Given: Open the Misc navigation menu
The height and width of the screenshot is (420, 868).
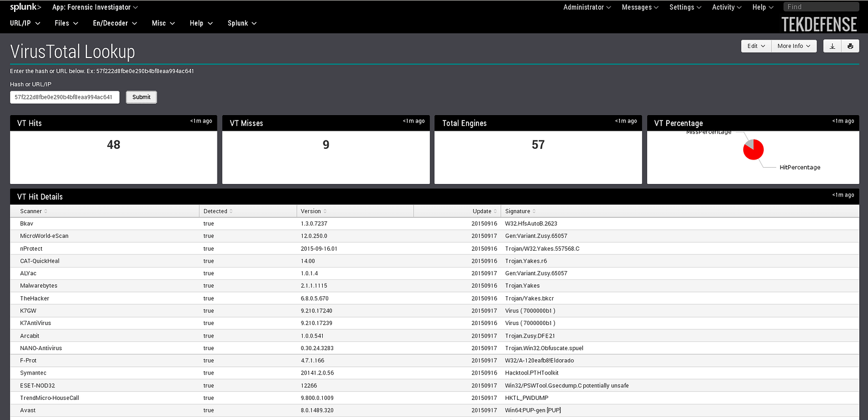Looking at the screenshot, I should pyautogui.click(x=163, y=23).
